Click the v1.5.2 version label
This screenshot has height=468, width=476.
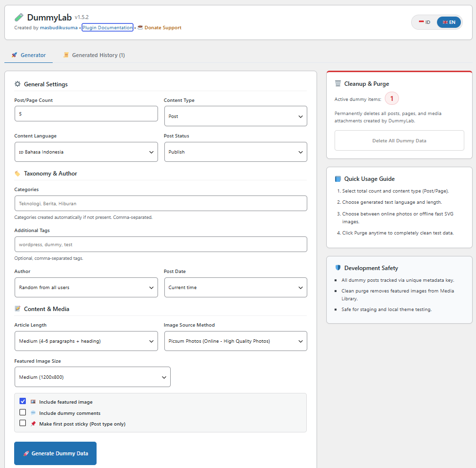click(81, 17)
